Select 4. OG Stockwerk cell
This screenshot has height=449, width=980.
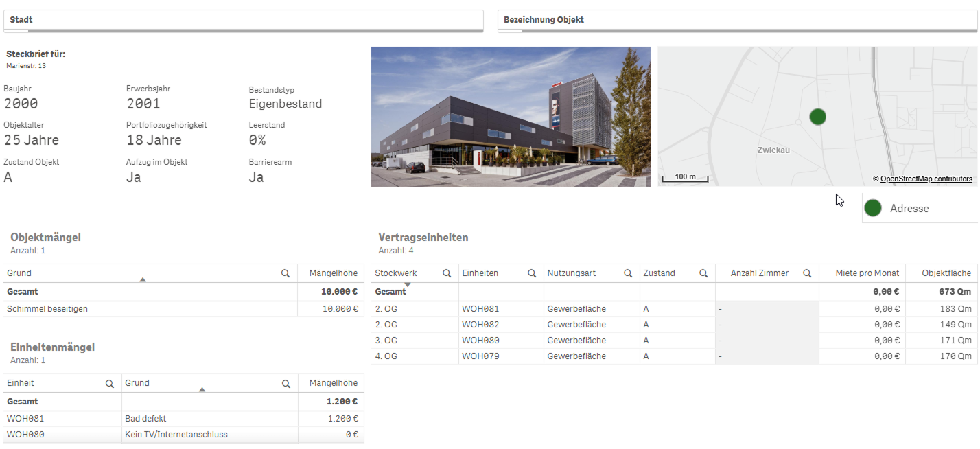(386, 356)
